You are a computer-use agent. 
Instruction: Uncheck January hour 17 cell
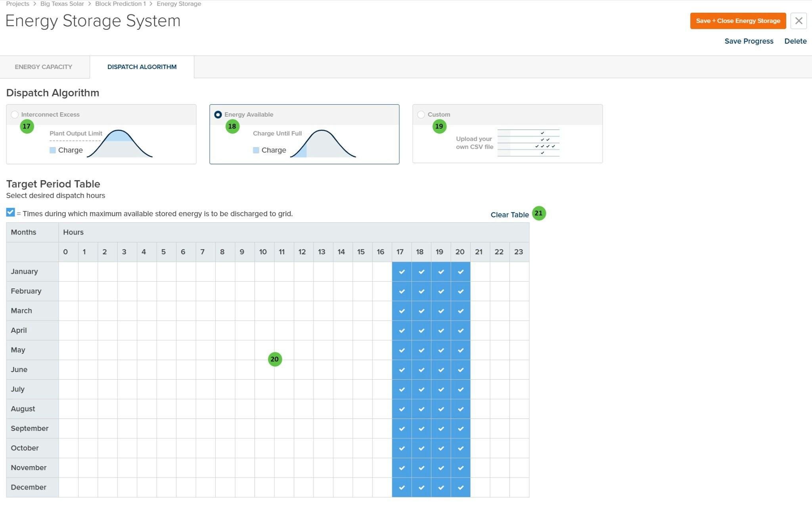click(402, 272)
